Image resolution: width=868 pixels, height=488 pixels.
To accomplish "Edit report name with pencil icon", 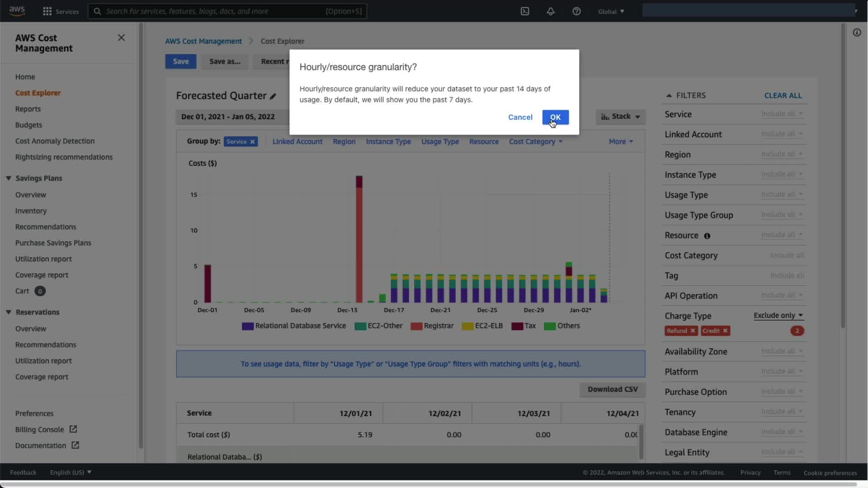I will tap(273, 96).
